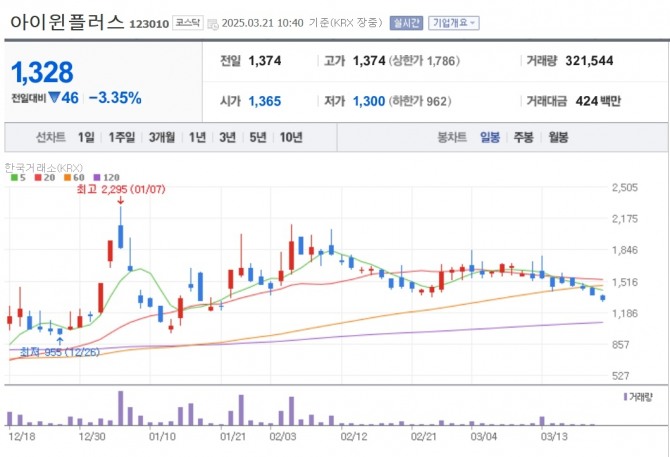Click the down-triangle icon next to 46

click(x=54, y=98)
